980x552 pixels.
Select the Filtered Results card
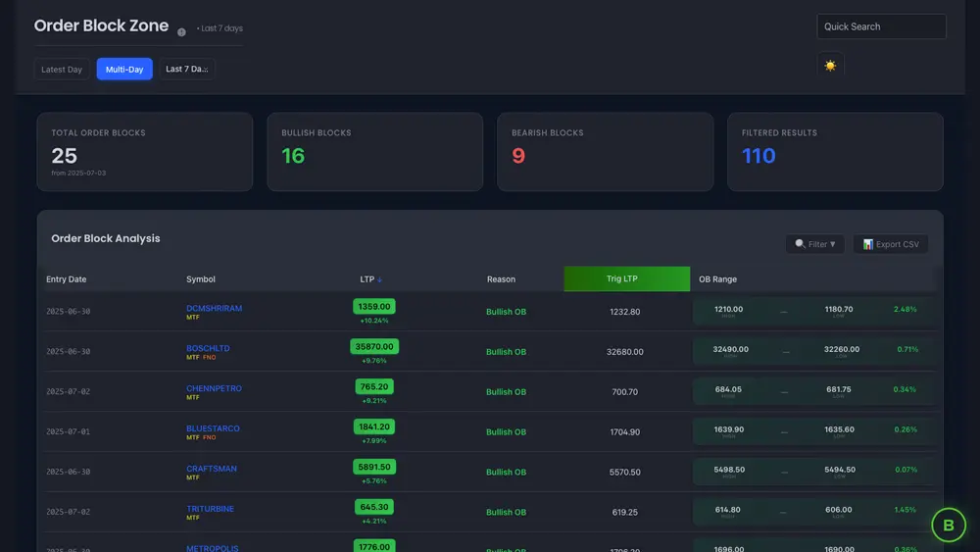[x=835, y=152]
